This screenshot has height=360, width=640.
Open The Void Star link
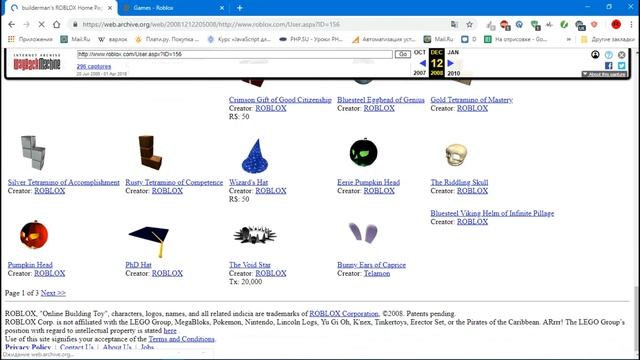[250, 264]
